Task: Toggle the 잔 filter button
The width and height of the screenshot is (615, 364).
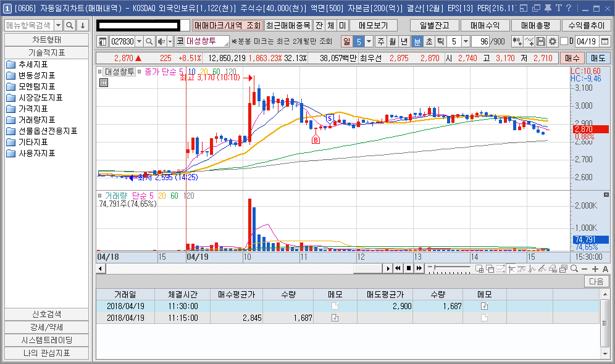Action: pyautogui.click(x=319, y=25)
